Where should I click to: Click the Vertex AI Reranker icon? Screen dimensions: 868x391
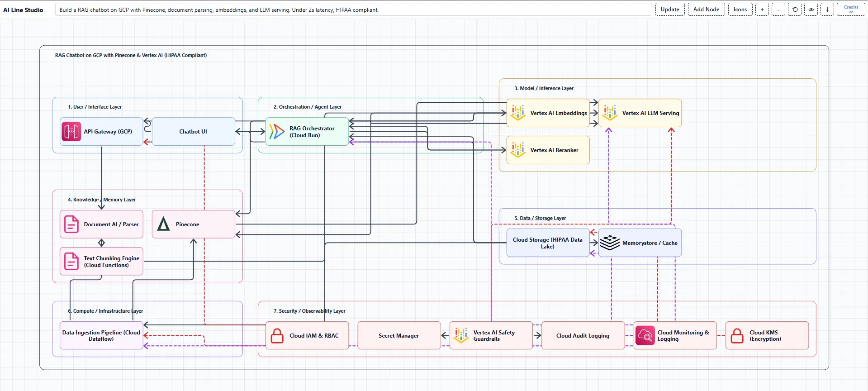[518, 150]
